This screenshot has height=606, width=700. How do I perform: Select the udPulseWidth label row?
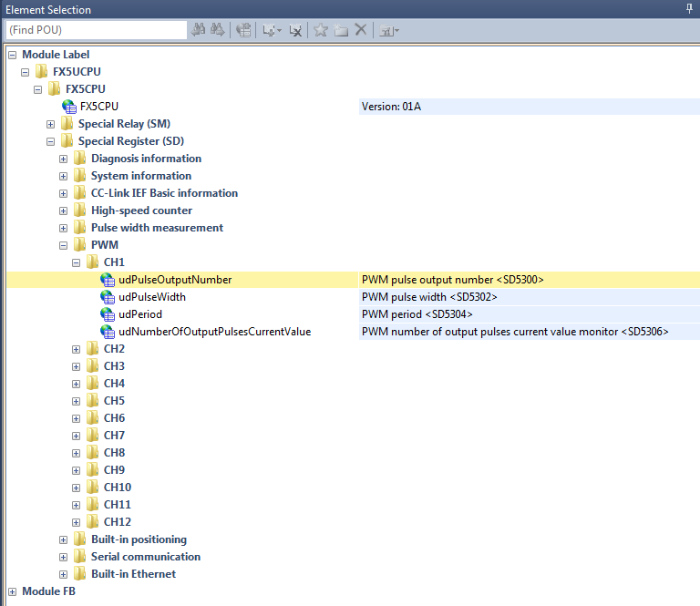[x=152, y=297]
